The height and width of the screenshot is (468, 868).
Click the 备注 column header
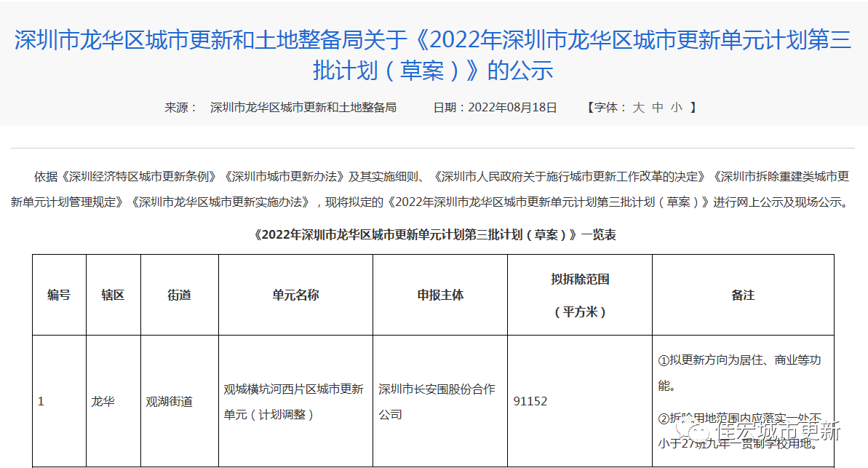coord(743,295)
